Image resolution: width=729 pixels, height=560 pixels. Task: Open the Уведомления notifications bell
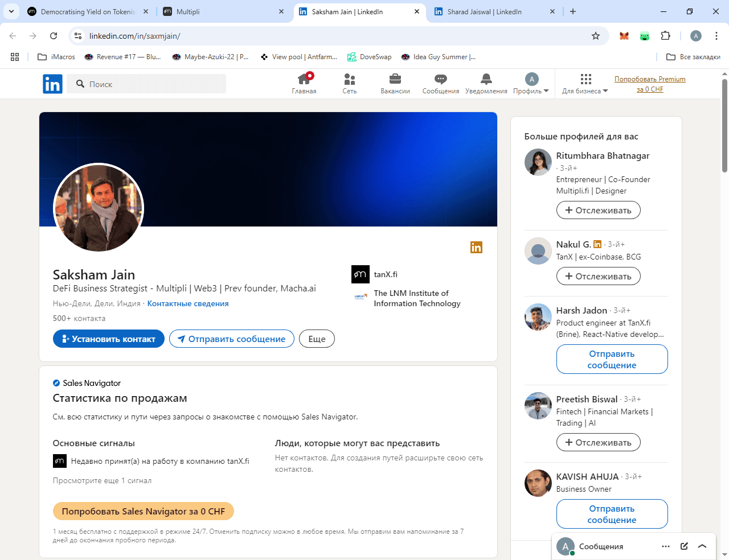(486, 84)
